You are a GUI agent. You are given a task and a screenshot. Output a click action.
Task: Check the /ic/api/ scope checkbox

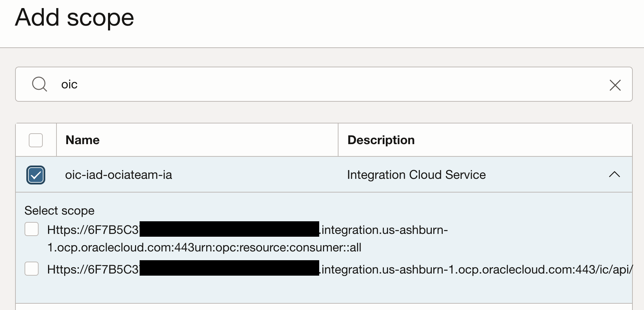(x=32, y=269)
